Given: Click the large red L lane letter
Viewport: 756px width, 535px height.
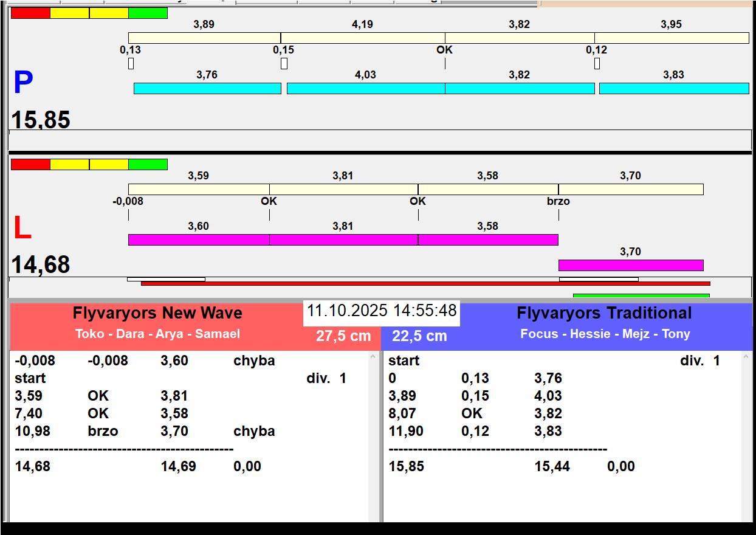Looking at the screenshot, I should 22,229.
